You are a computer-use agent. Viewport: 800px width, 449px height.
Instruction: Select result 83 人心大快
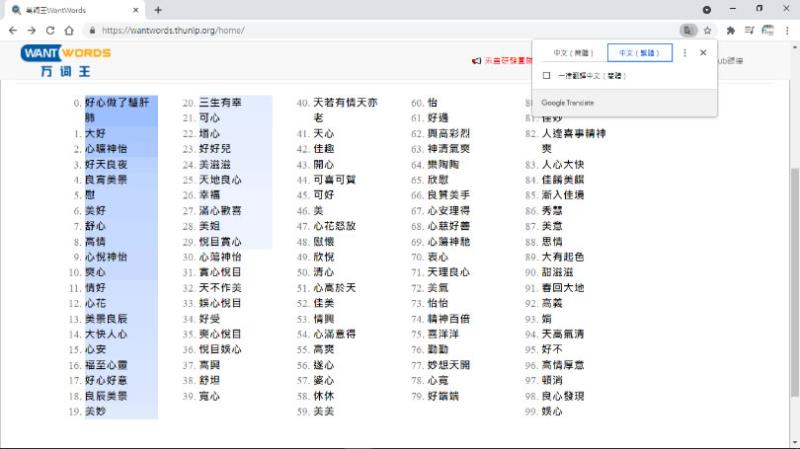[563, 164]
